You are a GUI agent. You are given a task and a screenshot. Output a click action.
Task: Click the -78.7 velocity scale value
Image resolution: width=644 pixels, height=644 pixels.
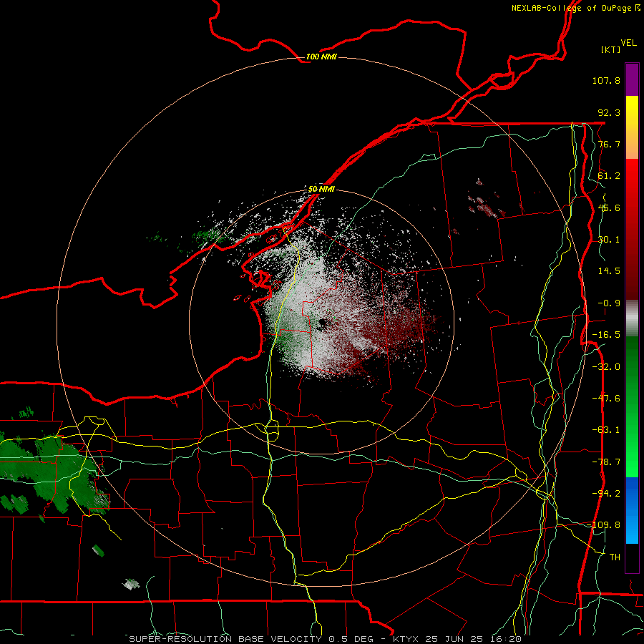606,462
